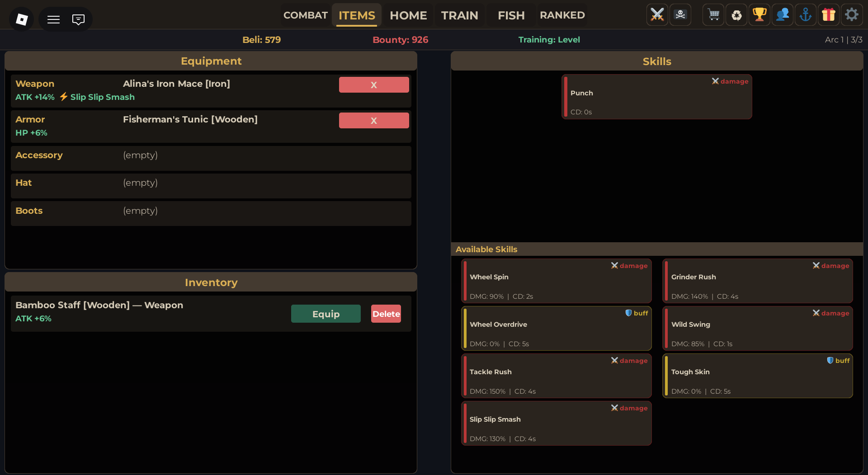Switch to the TRAIN tab
This screenshot has width=868, height=475.
click(460, 15)
